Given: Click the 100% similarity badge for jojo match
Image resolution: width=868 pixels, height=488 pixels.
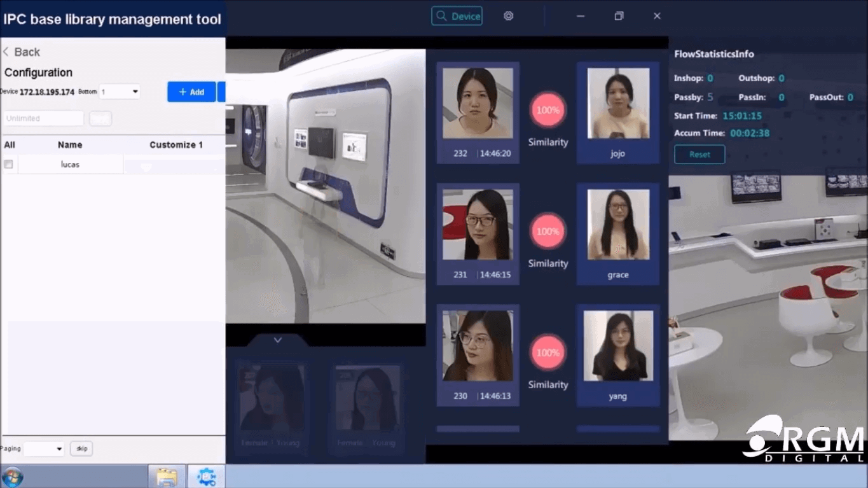Looking at the screenshot, I should 548,109.
